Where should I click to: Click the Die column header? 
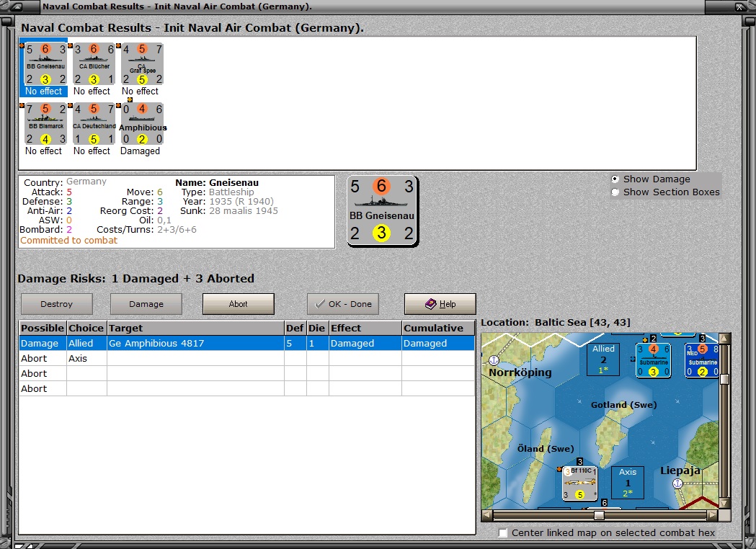[318, 329]
